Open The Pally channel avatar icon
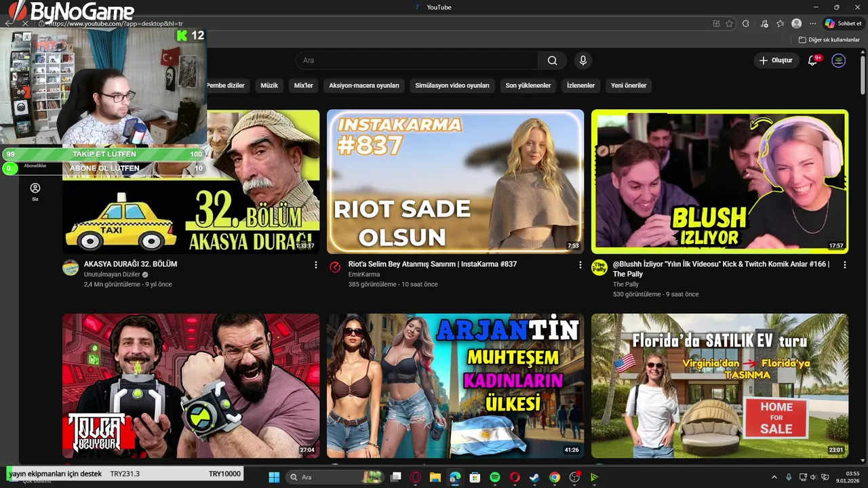This screenshot has width=868, height=488. pyautogui.click(x=599, y=268)
